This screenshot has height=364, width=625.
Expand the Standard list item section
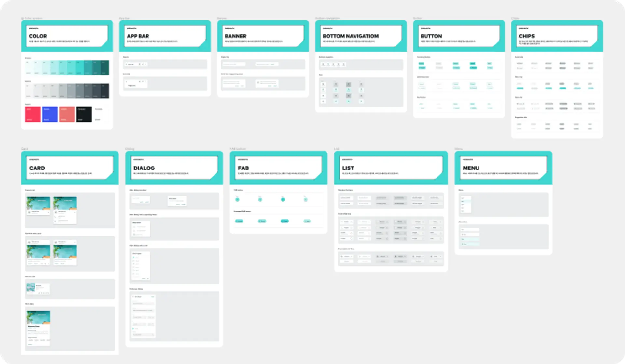(x=347, y=190)
